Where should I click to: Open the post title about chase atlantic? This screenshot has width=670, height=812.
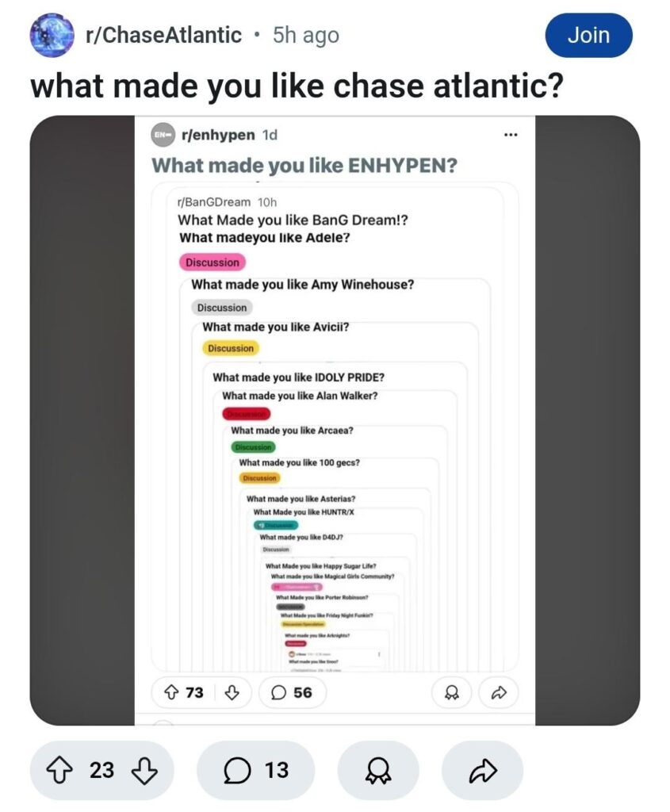297,86
